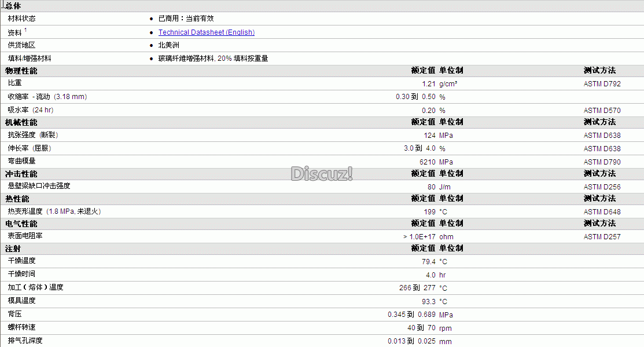Select the screw speed '40 到 70'

[x=421, y=328]
